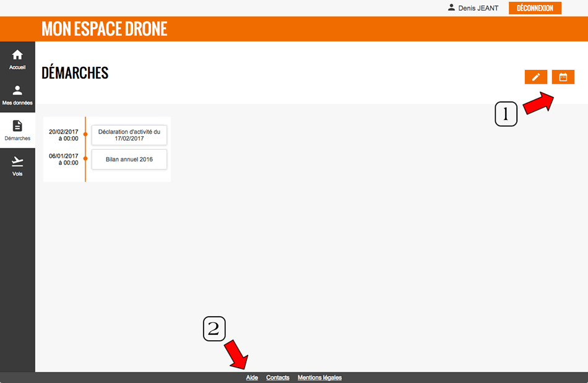Click the MON ESPACE DRONE title
Viewport: 588px width, 383px height.
click(104, 29)
